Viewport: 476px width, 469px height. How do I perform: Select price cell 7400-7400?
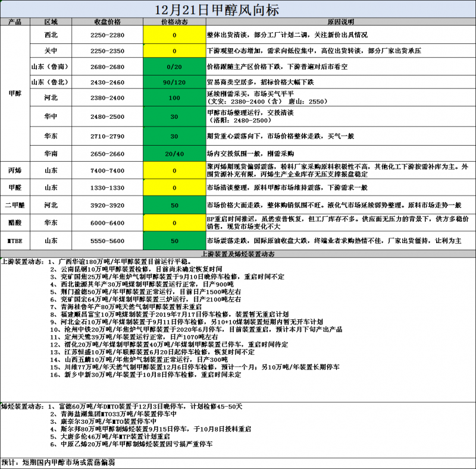click(107, 171)
